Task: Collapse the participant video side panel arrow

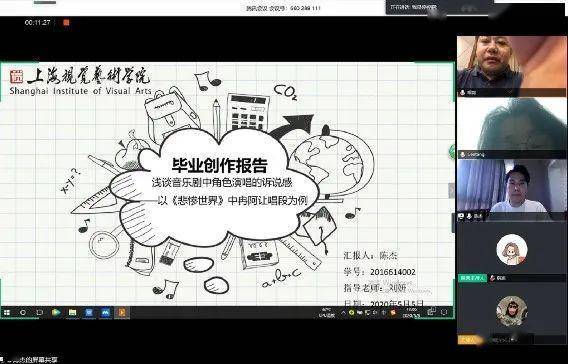Action: [x=451, y=190]
